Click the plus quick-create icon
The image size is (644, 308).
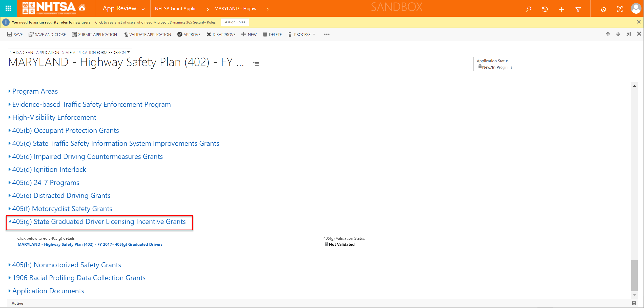pyautogui.click(x=561, y=9)
